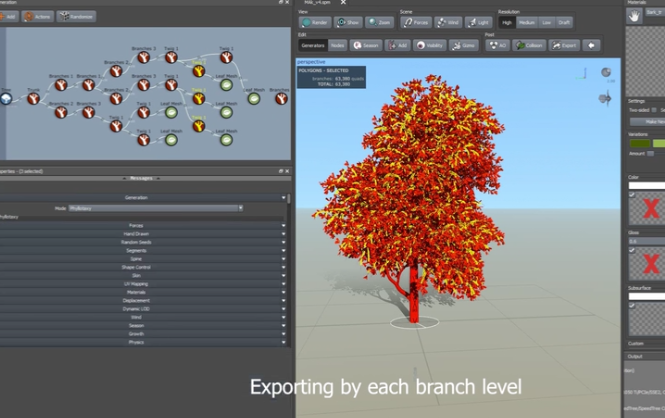Screen dimensions: 665x418
Task: Expand the Dynamic LOD property group
Action: click(142, 309)
